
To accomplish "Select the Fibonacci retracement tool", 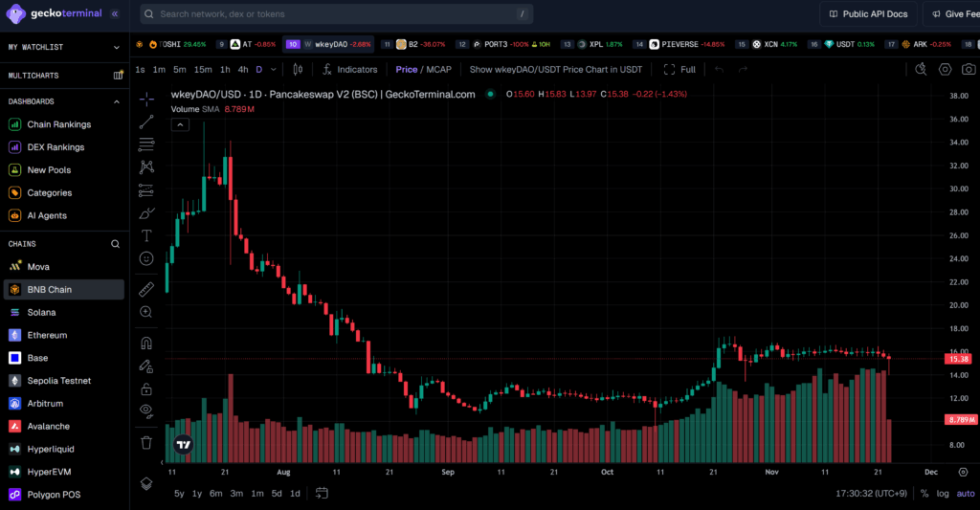I will point(146,144).
